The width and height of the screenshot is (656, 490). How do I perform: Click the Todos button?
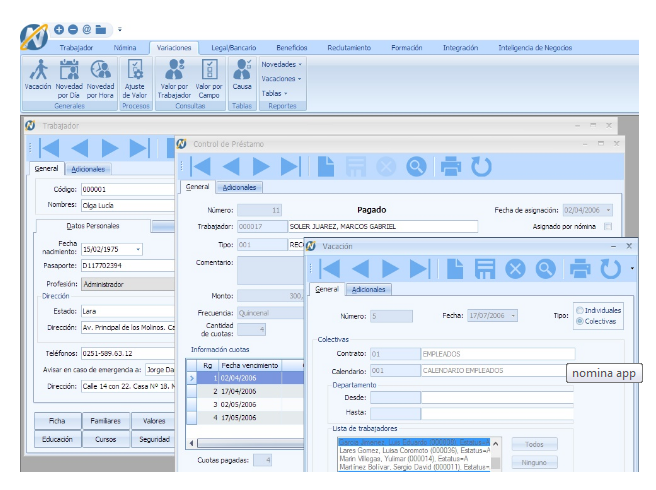(534, 444)
